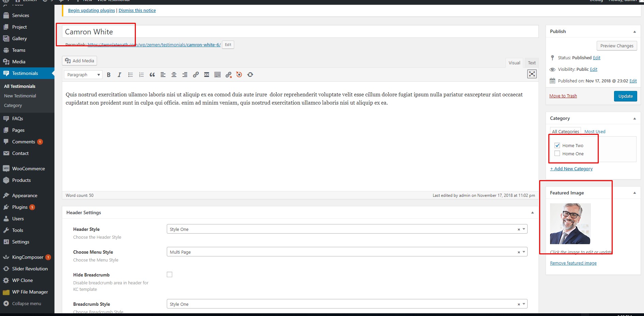
Task: Click the numbered list icon
Action: click(141, 75)
